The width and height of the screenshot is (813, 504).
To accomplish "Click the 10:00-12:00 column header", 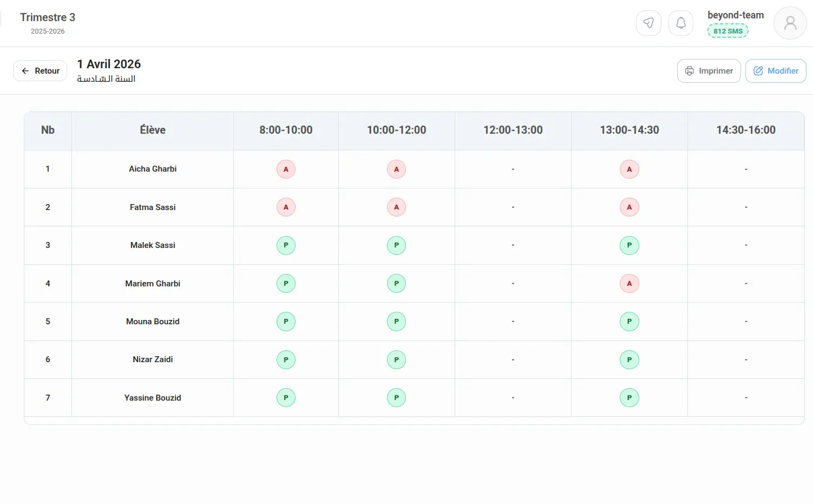I will tap(397, 130).
